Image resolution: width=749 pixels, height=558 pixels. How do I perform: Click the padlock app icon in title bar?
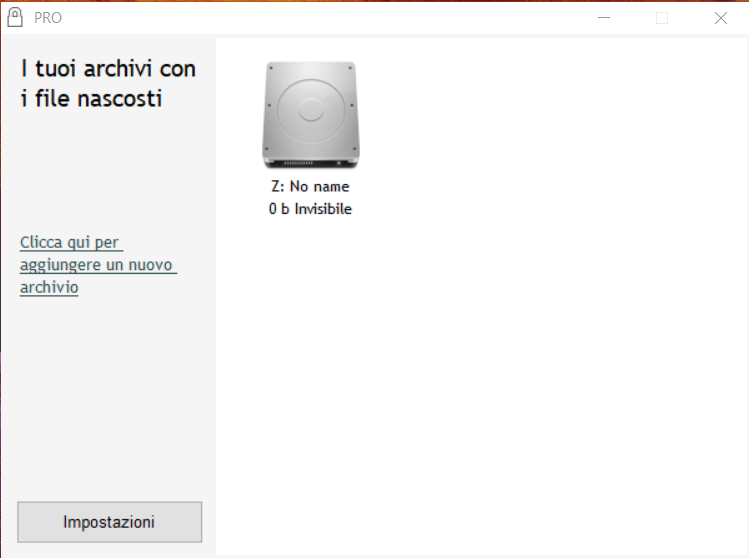pyautogui.click(x=15, y=18)
